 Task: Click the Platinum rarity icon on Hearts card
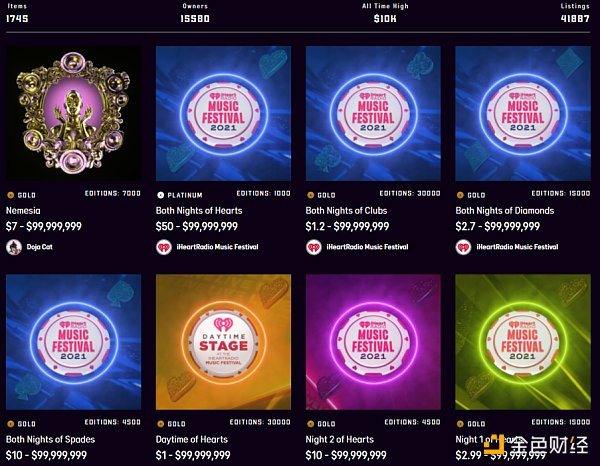pyautogui.click(x=161, y=195)
